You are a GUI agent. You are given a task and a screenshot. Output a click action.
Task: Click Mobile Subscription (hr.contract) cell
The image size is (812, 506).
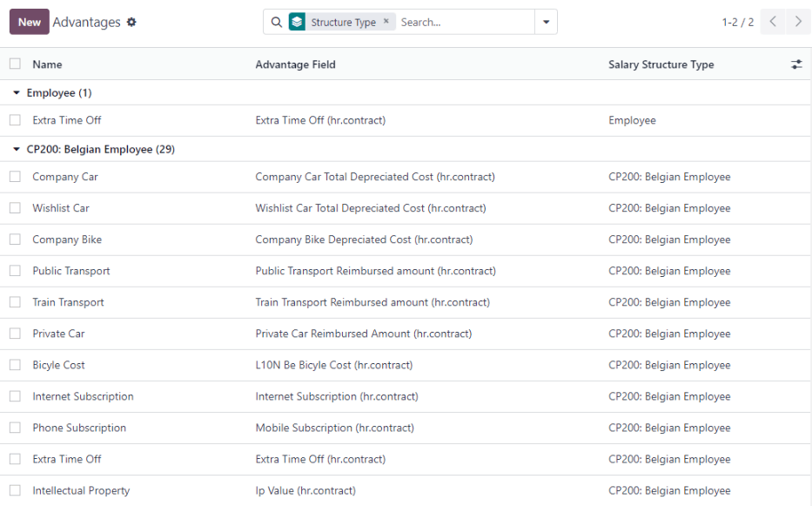pos(334,428)
